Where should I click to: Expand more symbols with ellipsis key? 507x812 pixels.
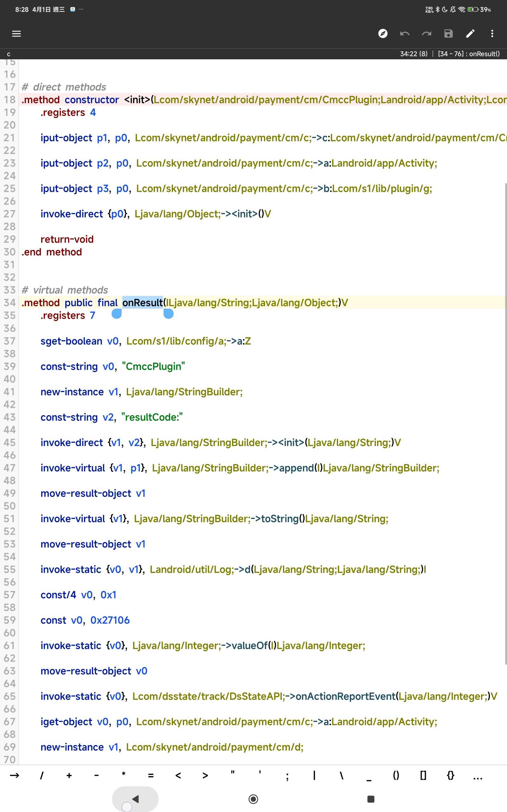pos(478,776)
